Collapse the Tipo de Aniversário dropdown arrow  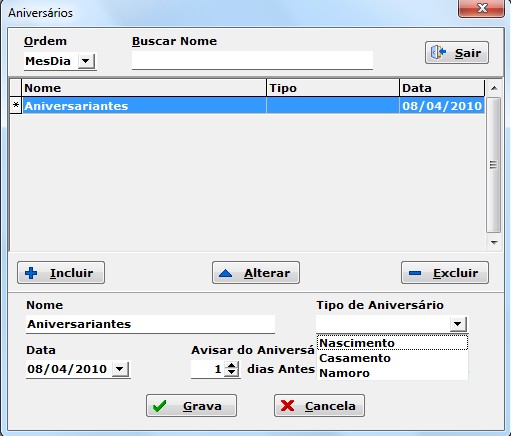point(458,324)
